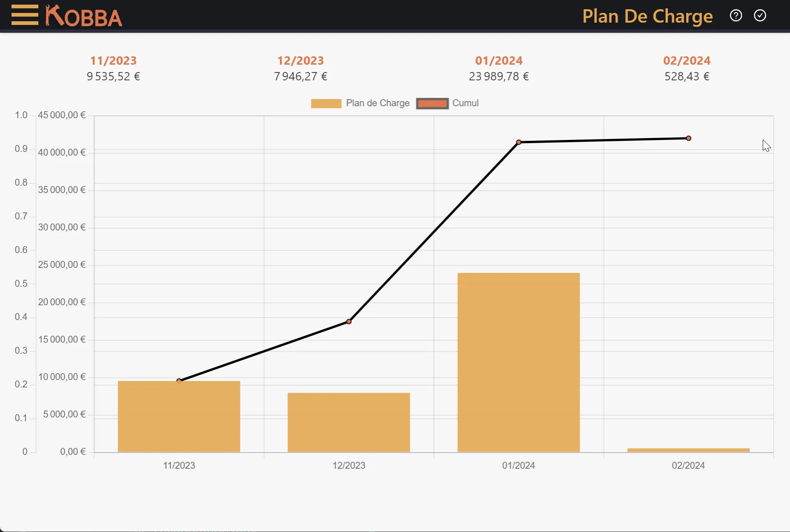The image size is (790, 532).
Task: Click the Plan de Charge legend label
Action: coord(377,103)
